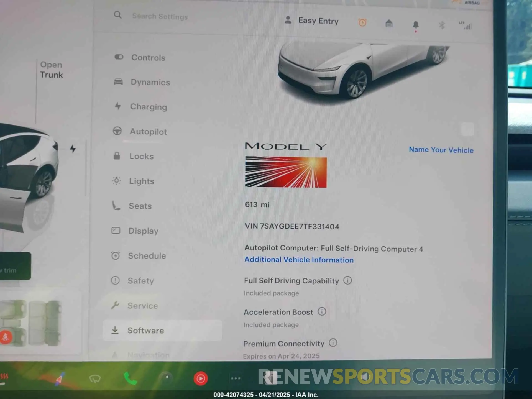The height and width of the screenshot is (399, 532).
Task: Tap the Model Y vehicle badge image
Action: click(286, 172)
